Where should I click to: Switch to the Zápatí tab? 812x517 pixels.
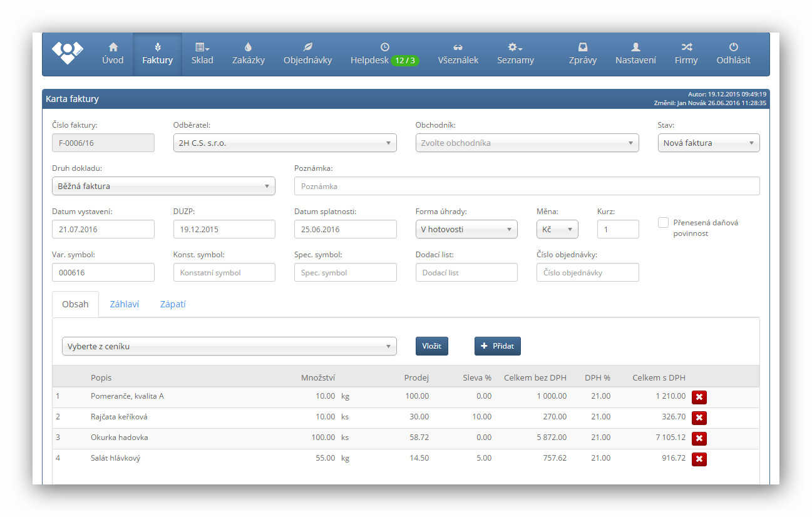click(x=173, y=304)
